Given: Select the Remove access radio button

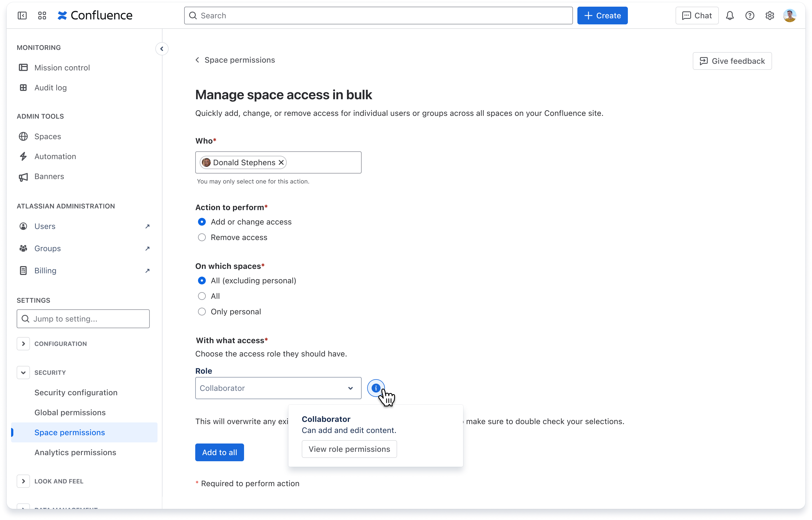Looking at the screenshot, I should [202, 237].
